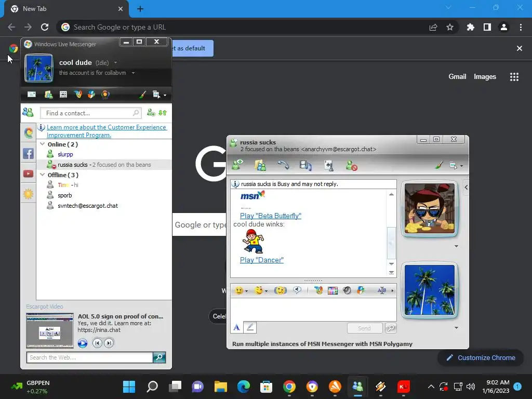Open sharing folders icon in Messenger main toolbar

tap(48, 95)
